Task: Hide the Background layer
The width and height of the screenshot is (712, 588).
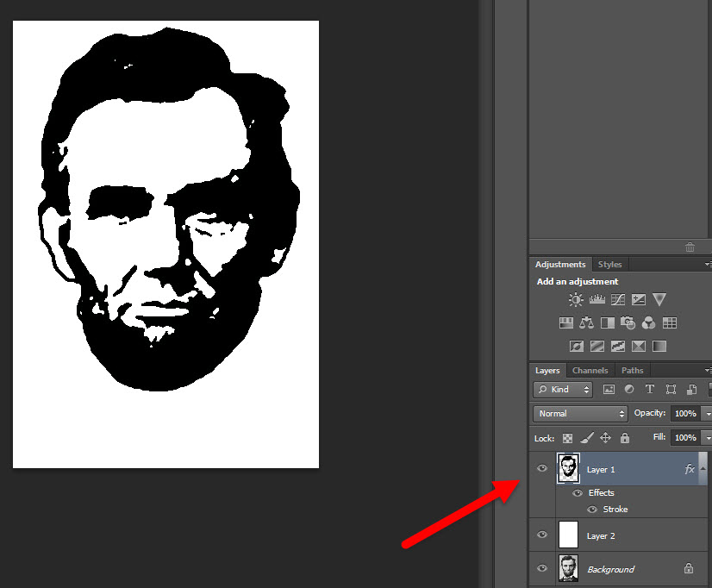Action: [542, 569]
